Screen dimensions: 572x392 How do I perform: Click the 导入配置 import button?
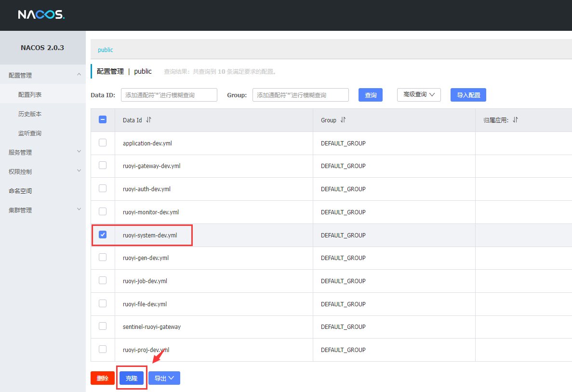(468, 95)
